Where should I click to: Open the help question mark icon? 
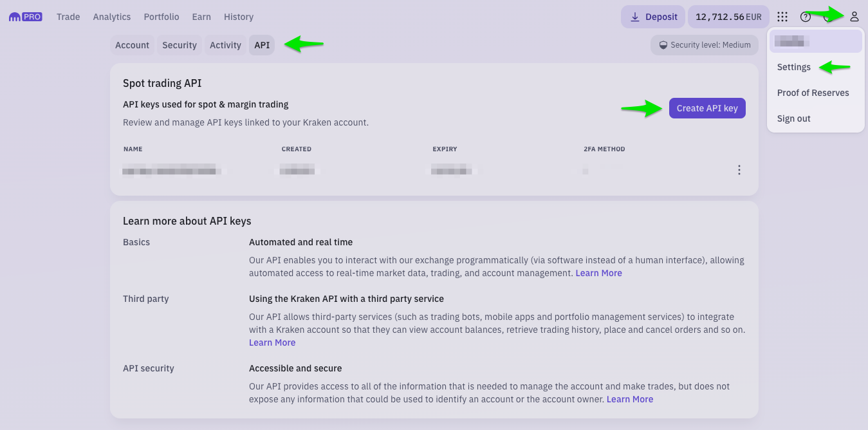point(806,17)
